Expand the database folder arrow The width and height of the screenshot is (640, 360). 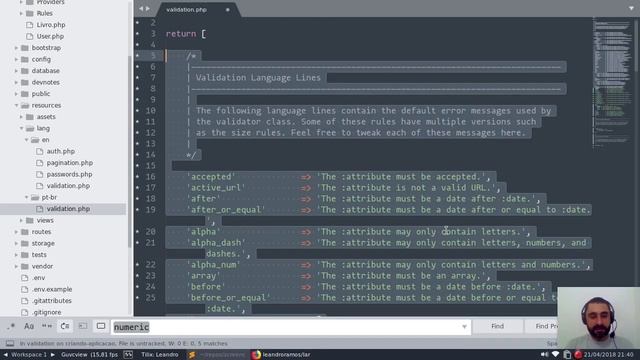click(x=16, y=71)
